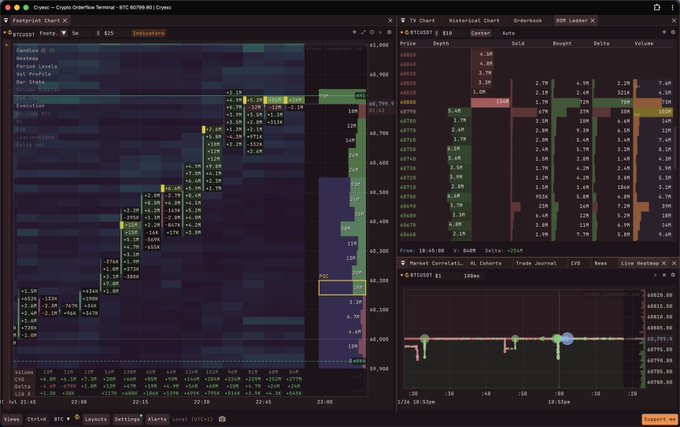This screenshot has width=680, height=427.
Task: Add a pane with the Footprint chart plus icon
Action: tap(354, 32)
